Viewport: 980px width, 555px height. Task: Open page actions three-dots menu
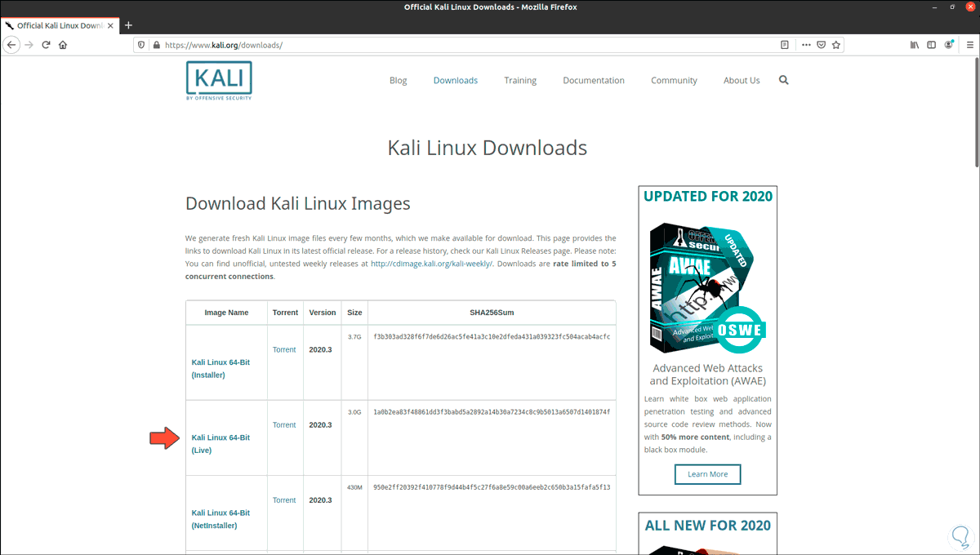(806, 45)
